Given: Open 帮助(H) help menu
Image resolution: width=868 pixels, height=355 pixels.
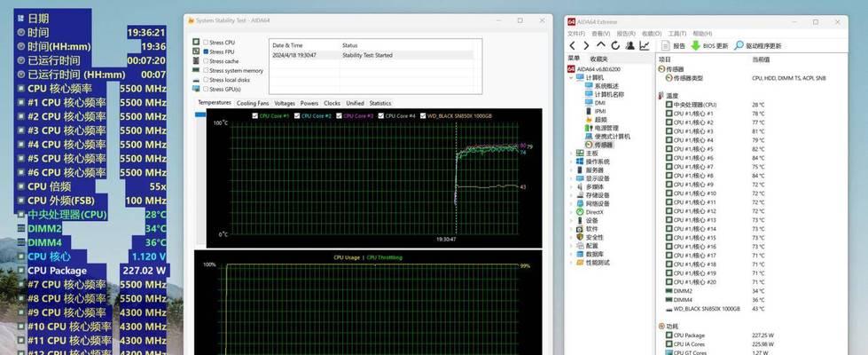Looking at the screenshot, I should 702,33.
